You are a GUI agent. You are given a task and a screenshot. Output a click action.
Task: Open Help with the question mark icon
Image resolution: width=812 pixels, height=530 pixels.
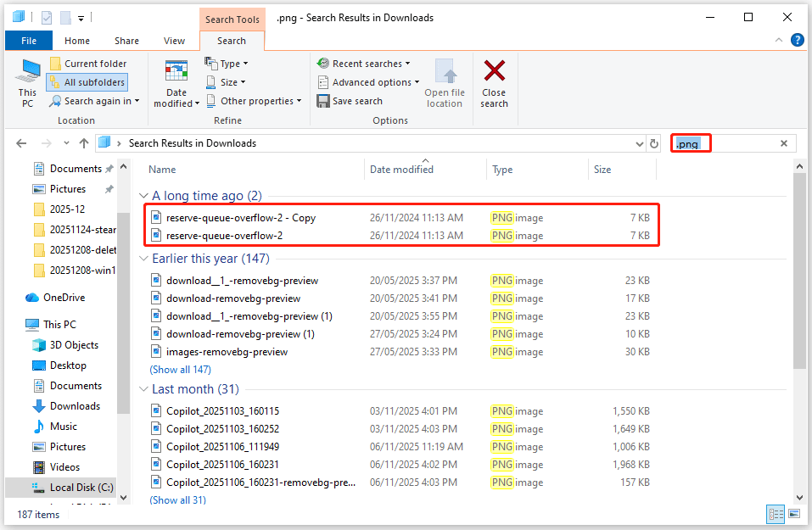pyautogui.click(x=796, y=40)
